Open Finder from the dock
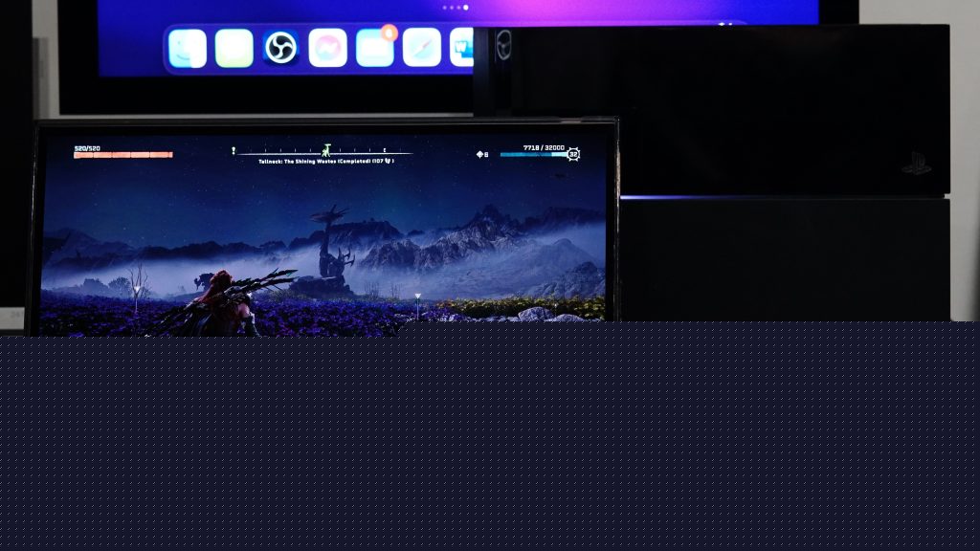980x551 pixels. pyautogui.click(x=188, y=48)
